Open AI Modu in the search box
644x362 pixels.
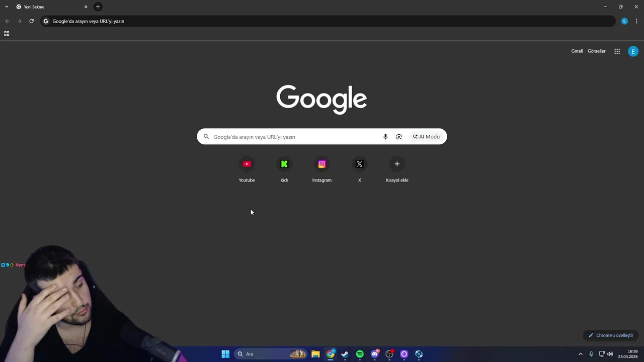coord(426,137)
